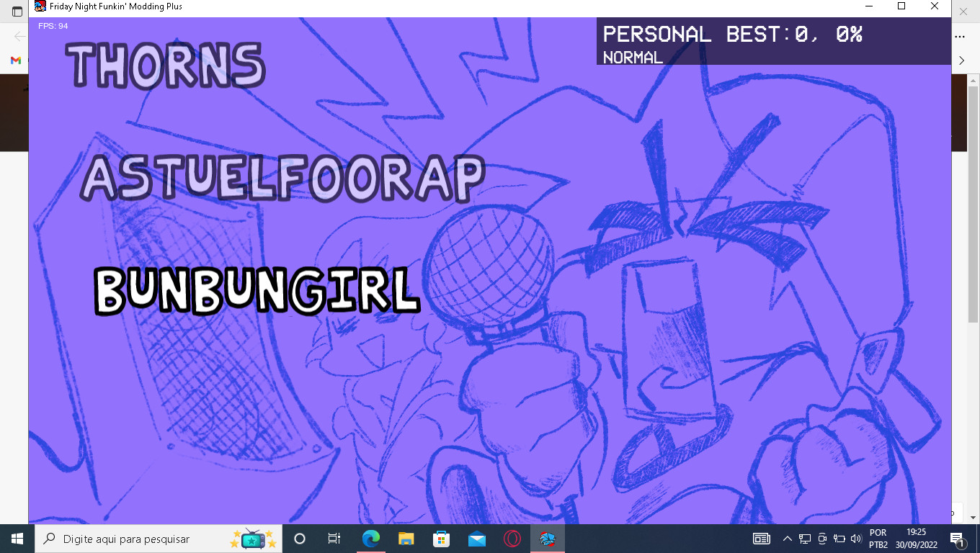Launch Opera browser from the taskbar
The width and height of the screenshot is (980, 553).
512,539
